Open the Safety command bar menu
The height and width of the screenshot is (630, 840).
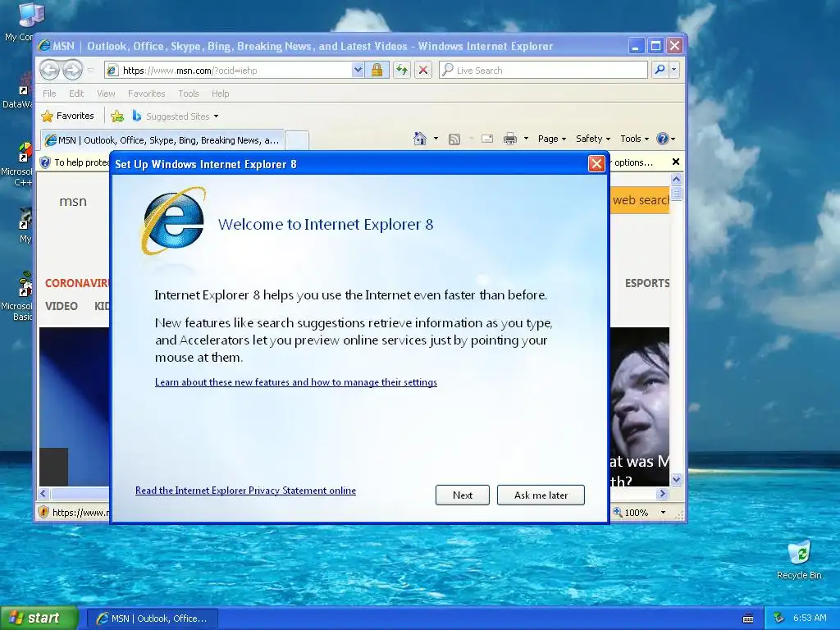tap(593, 139)
